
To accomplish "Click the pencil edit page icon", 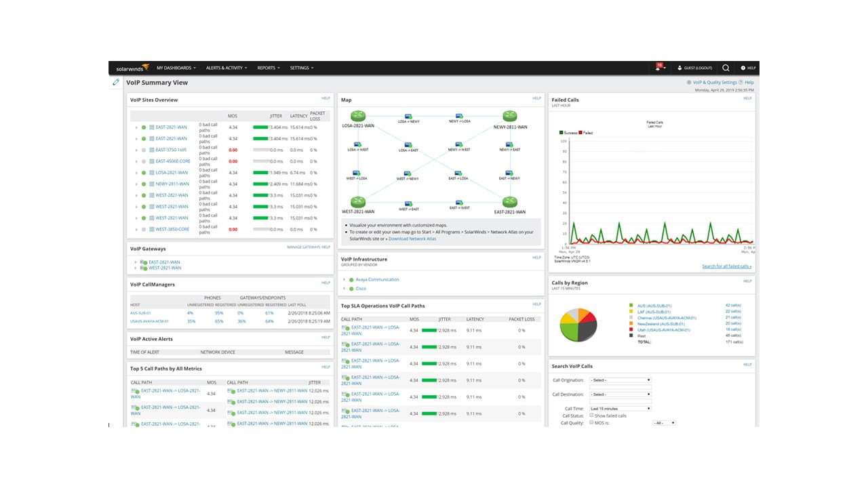I will point(116,82).
